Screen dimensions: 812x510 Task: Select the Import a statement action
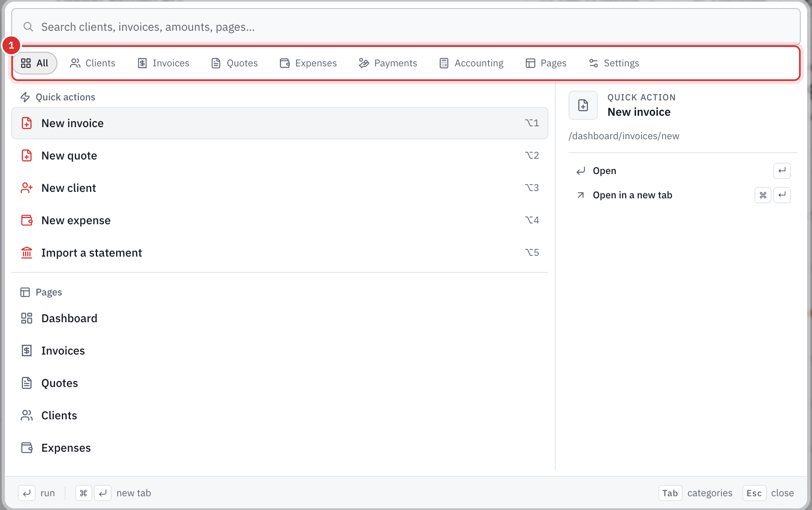(280, 253)
